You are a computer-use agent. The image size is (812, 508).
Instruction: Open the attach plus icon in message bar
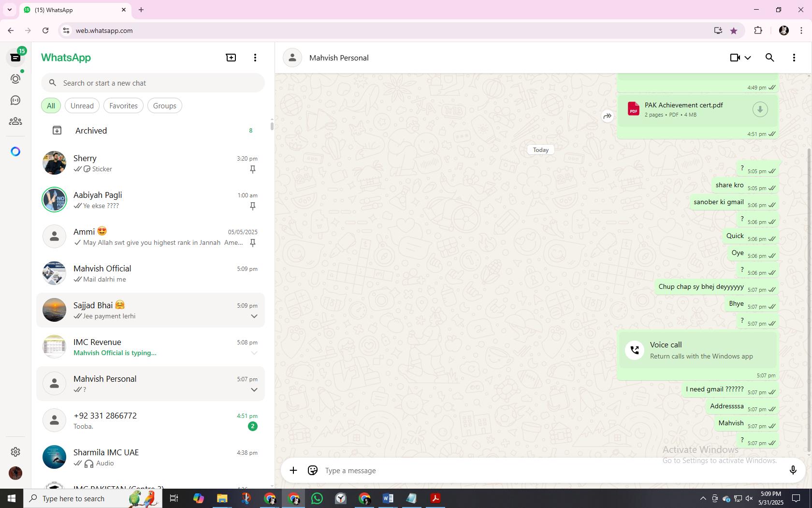point(293,470)
